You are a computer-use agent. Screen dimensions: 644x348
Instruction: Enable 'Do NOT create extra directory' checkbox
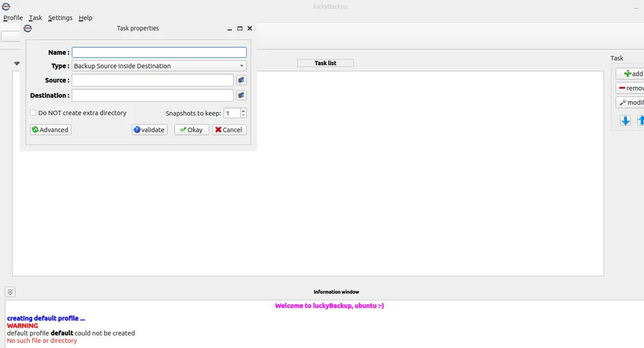click(33, 113)
